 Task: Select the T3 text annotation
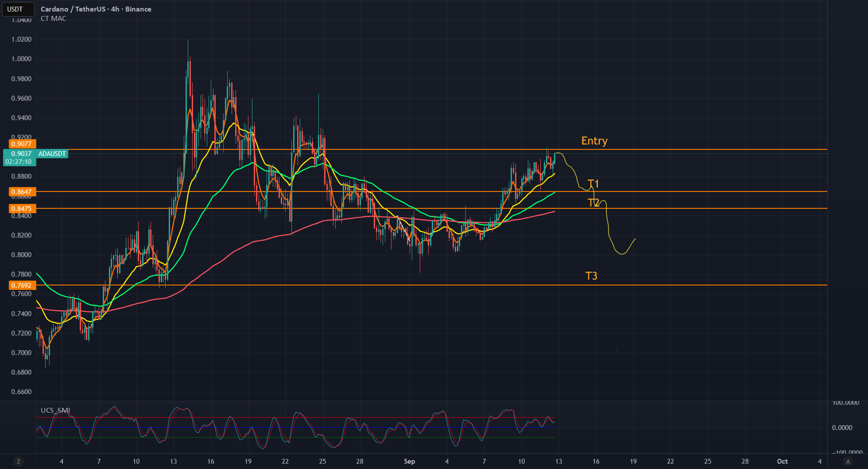(591, 276)
